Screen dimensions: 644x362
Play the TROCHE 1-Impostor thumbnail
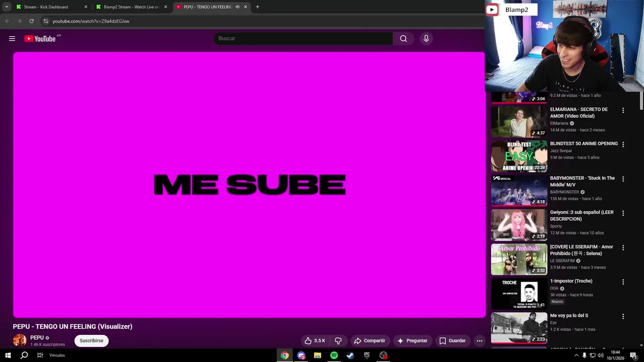coord(519,294)
